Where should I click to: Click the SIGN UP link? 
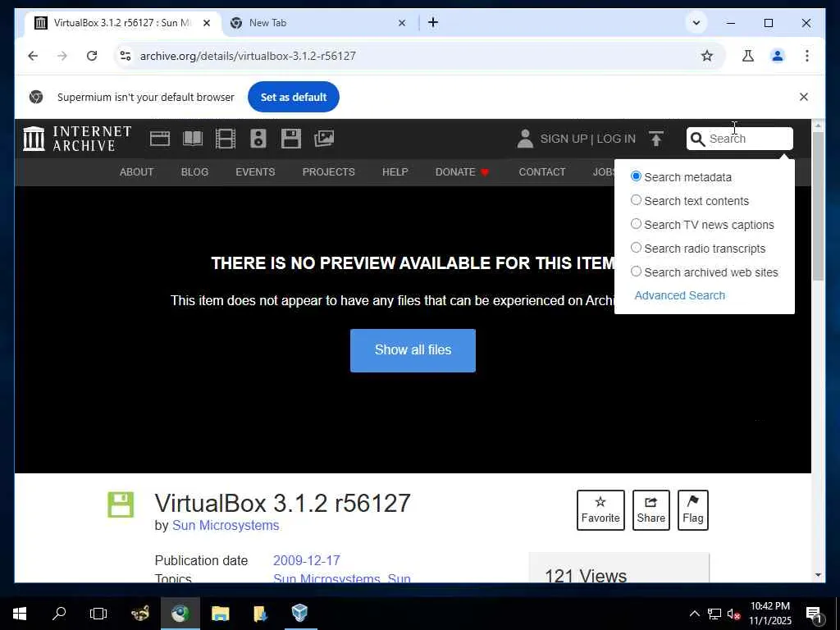click(564, 139)
